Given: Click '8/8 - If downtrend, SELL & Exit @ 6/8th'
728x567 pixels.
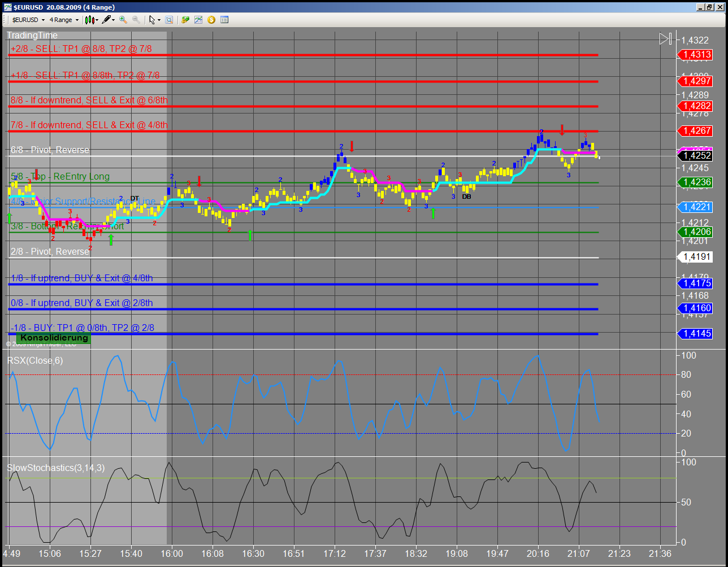Looking at the screenshot, I should [89, 100].
